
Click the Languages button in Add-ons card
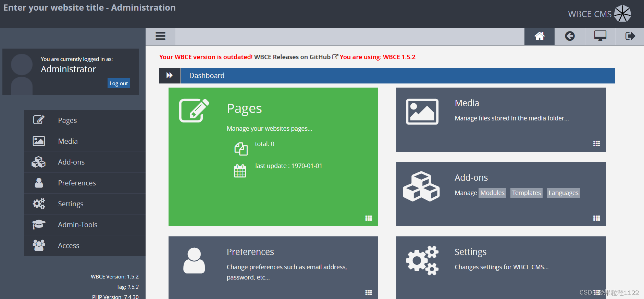[x=563, y=193]
